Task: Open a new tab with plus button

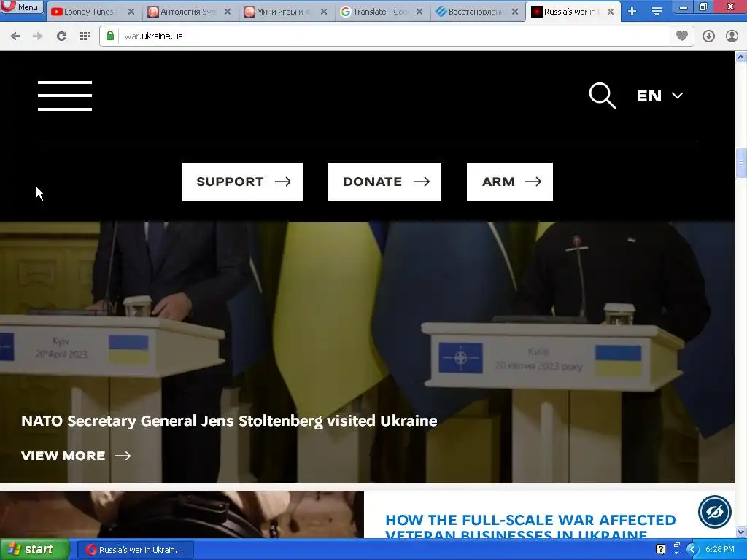Action: tap(632, 12)
